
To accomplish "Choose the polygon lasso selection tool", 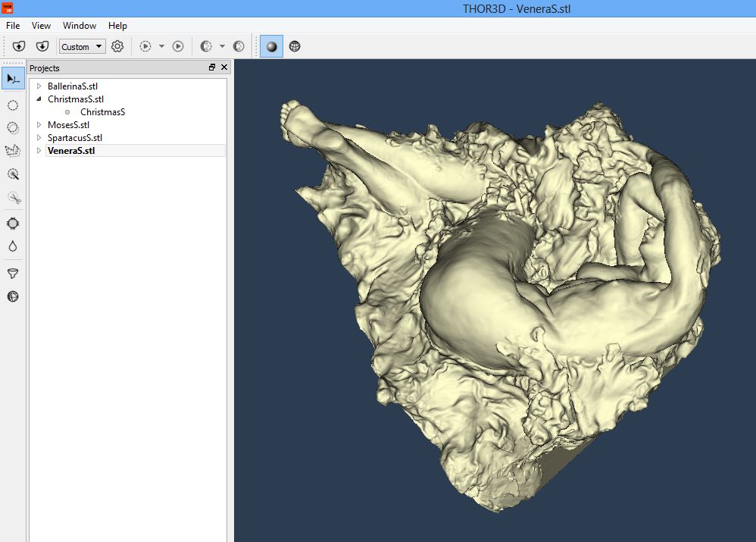I will coord(13,151).
